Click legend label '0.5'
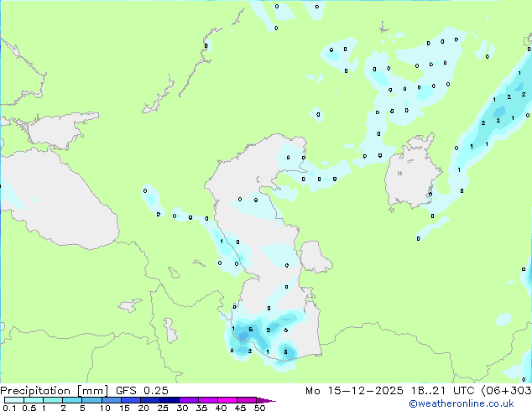 (29, 408)
